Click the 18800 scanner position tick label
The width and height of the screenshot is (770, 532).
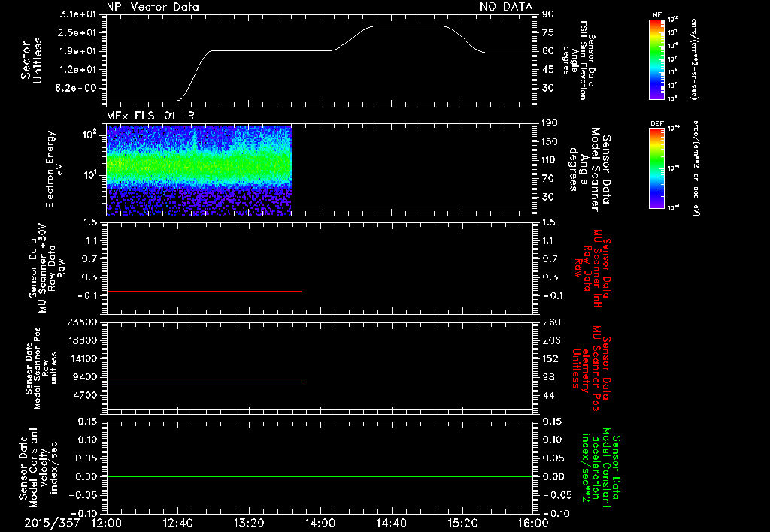81,340
